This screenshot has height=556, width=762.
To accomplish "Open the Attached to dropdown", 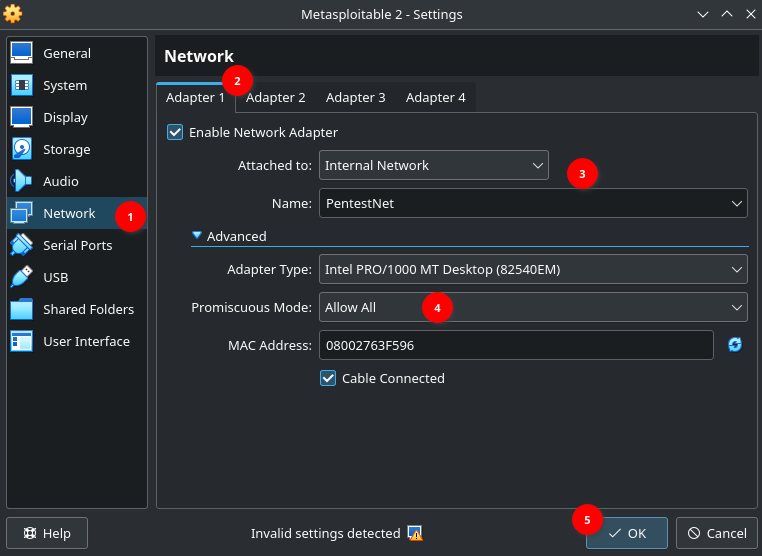I will 433,165.
